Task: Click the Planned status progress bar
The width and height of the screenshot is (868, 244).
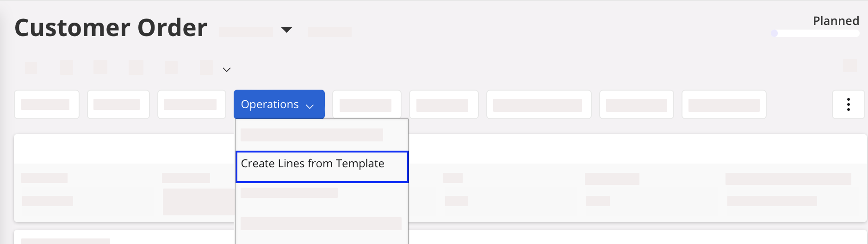Action: [815, 33]
